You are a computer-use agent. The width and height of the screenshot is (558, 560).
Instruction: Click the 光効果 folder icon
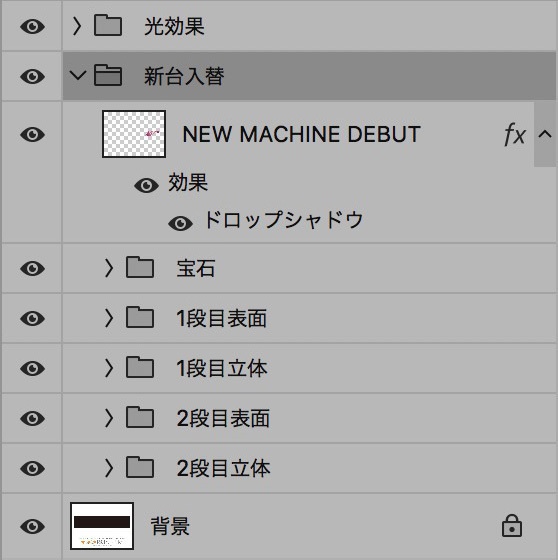click(x=108, y=25)
